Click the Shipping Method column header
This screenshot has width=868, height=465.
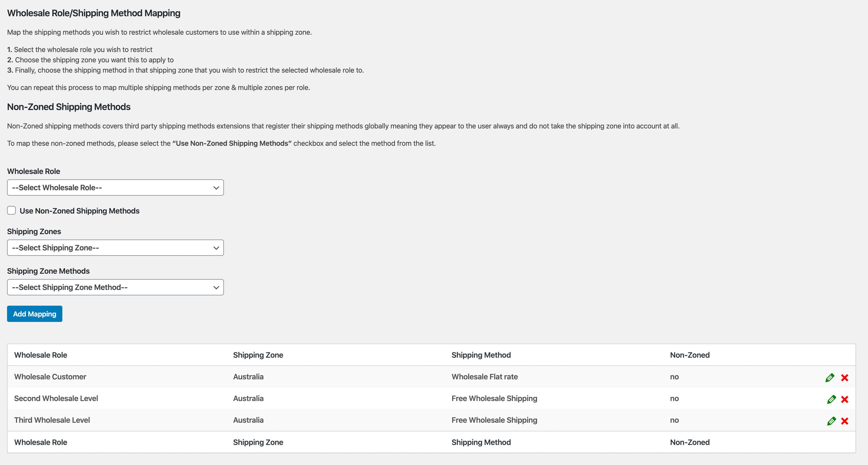click(x=481, y=355)
